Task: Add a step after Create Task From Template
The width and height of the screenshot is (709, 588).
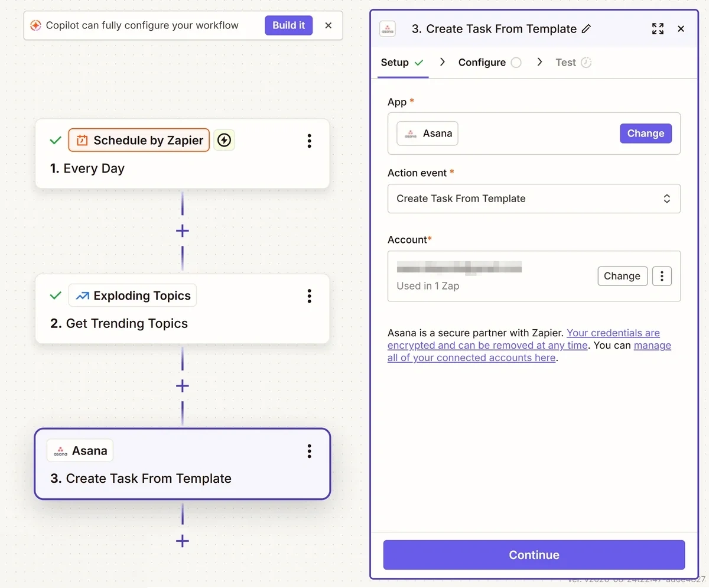Action: [x=183, y=541]
